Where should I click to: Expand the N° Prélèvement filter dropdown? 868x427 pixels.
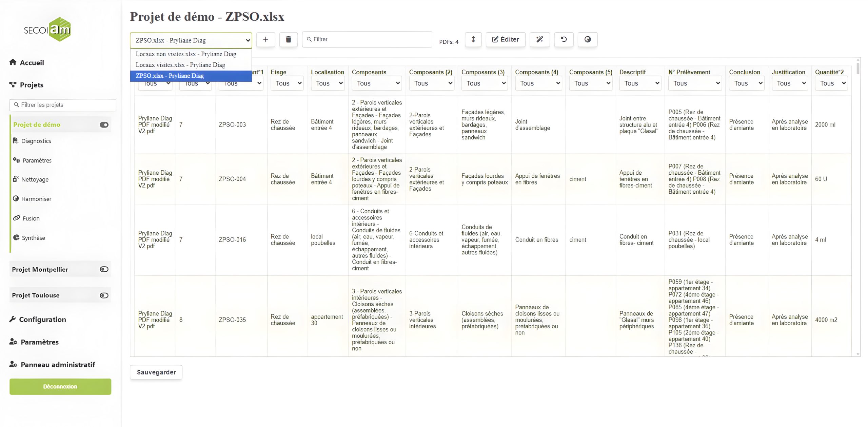pyautogui.click(x=695, y=83)
